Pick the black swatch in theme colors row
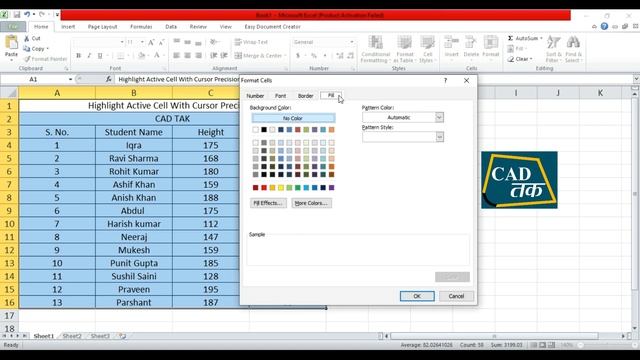The image size is (640, 360). click(264, 130)
